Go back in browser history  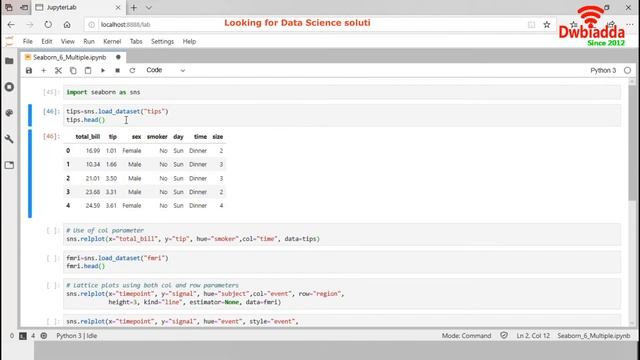[x=11, y=25]
